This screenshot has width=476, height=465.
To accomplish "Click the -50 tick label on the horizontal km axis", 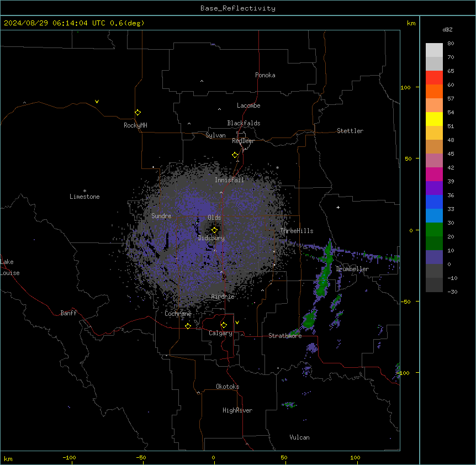I will pyautogui.click(x=141, y=457).
